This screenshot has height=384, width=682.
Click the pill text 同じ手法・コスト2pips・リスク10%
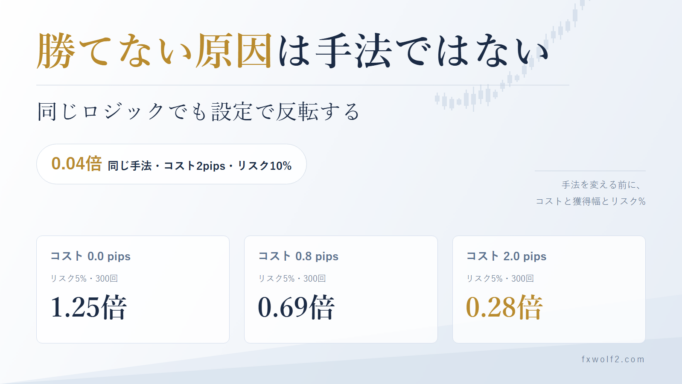point(200,166)
